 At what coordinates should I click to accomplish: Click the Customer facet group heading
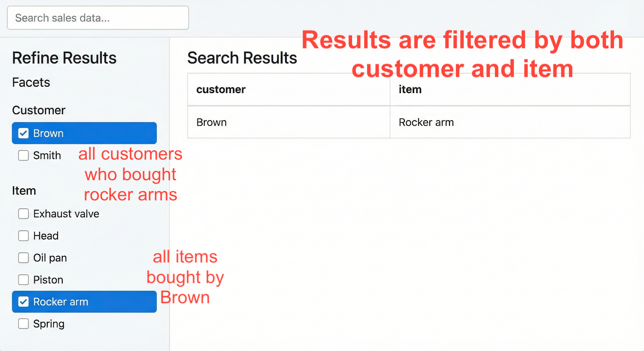39,110
